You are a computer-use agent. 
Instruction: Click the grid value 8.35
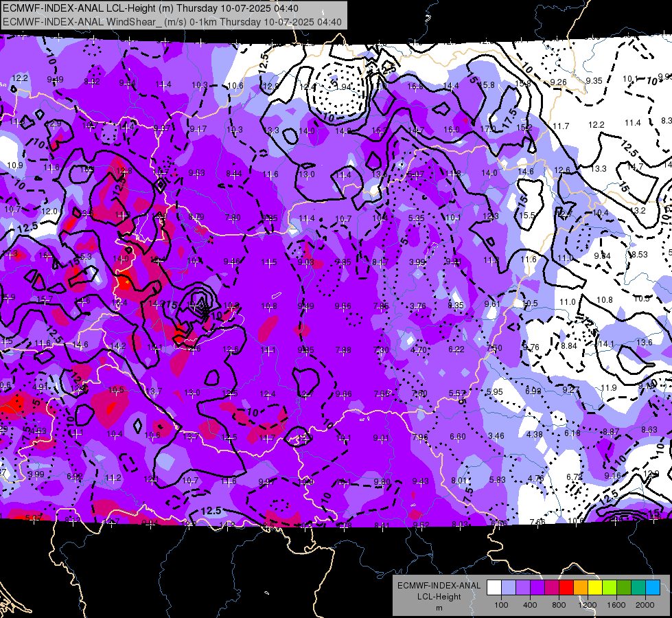(x=455, y=305)
